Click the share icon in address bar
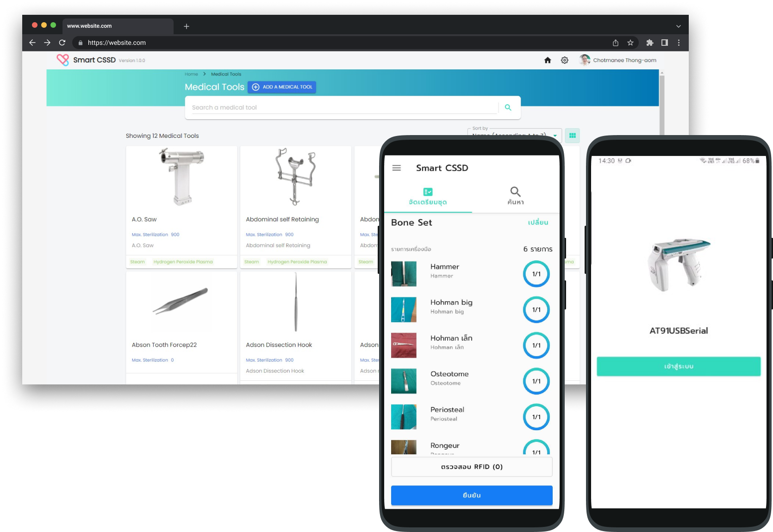 pyautogui.click(x=616, y=43)
